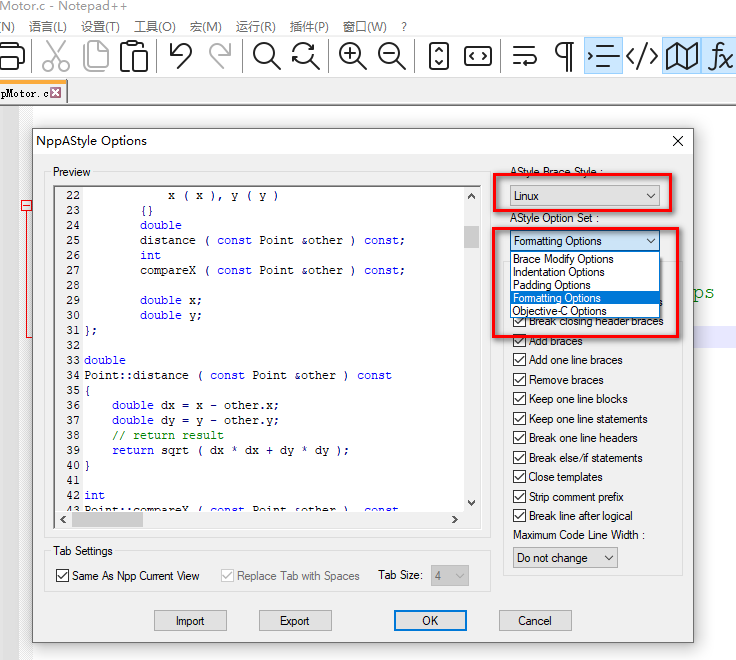Open the 设置(T) menu
This screenshot has width=736, height=660.
tap(100, 26)
